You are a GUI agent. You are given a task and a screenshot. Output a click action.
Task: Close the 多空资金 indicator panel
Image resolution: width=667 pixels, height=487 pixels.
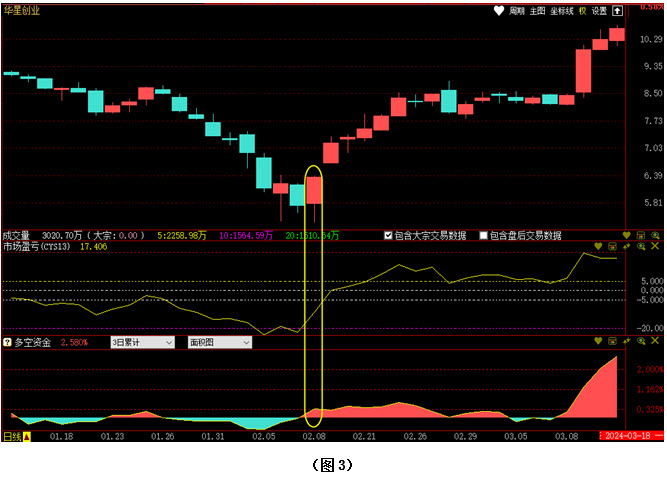655,342
